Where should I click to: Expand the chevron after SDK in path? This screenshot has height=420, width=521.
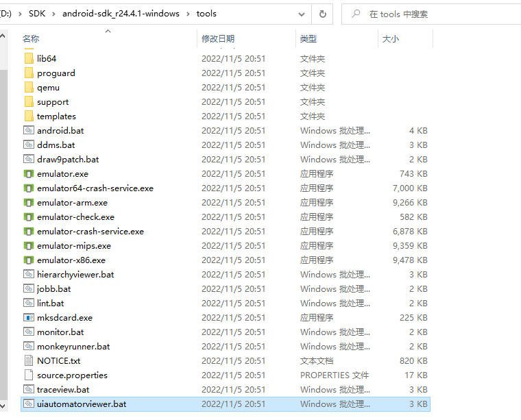[x=54, y=14]
